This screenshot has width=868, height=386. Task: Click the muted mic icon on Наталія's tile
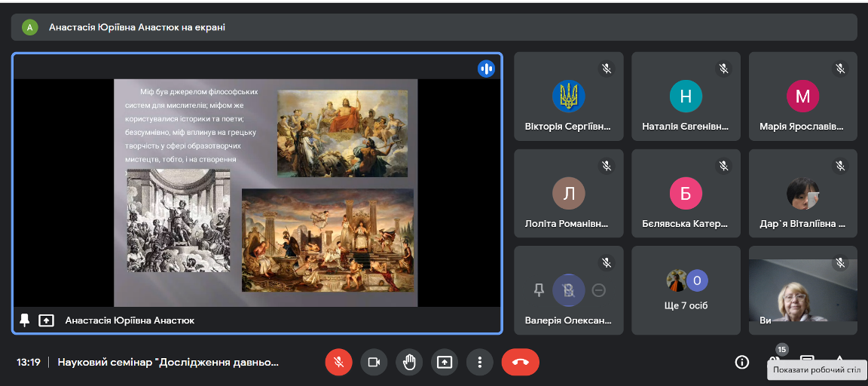(x=723, y=69)
